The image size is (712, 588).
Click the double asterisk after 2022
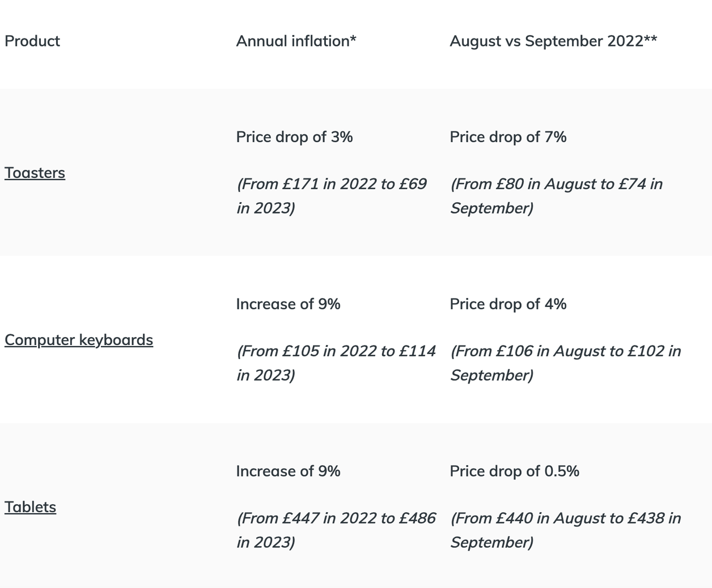click(x=651, y=40)
